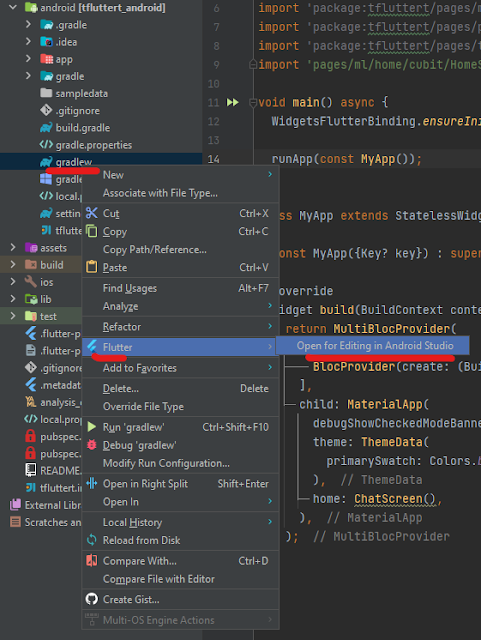This screenshot has width=481, height=640.
Task: Click the Paste clipboard icon
Action: tap(92, 267)
